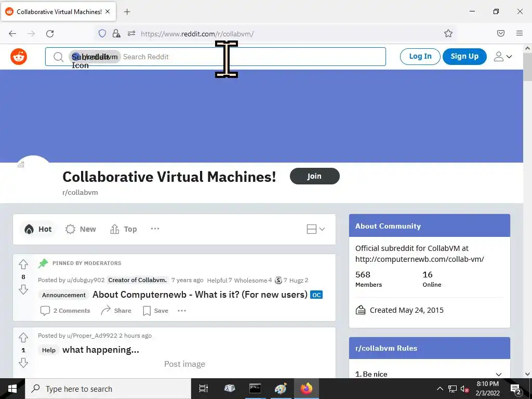Click the padlock site security icon
This screenshot has width=532, height=399.
pyautogui.click(x=116, y=33)
